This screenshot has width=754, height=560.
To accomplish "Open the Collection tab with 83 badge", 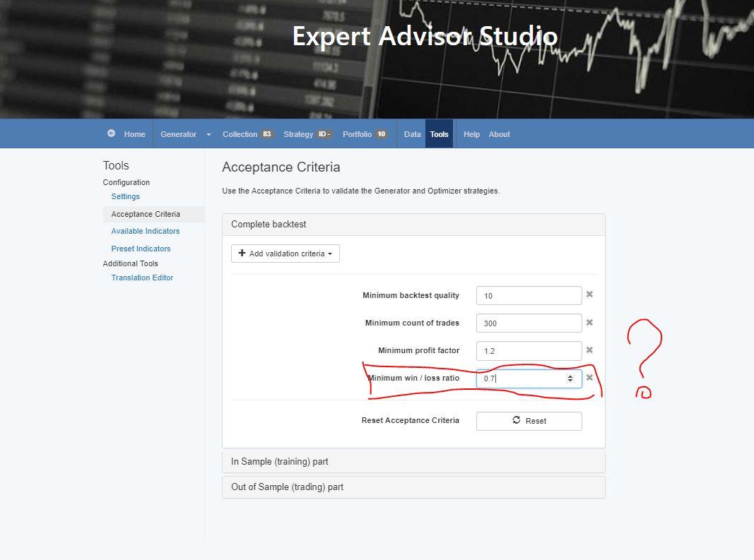I will pos(247,134).
